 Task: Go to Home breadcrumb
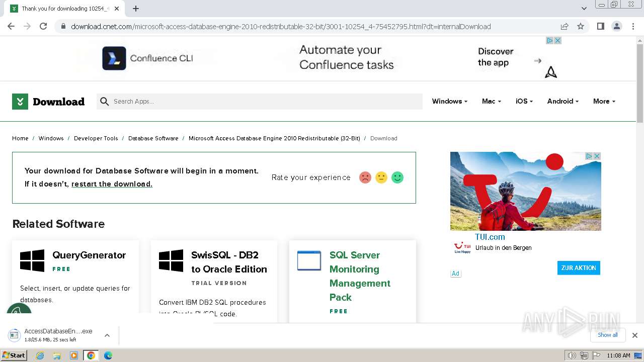20,138
